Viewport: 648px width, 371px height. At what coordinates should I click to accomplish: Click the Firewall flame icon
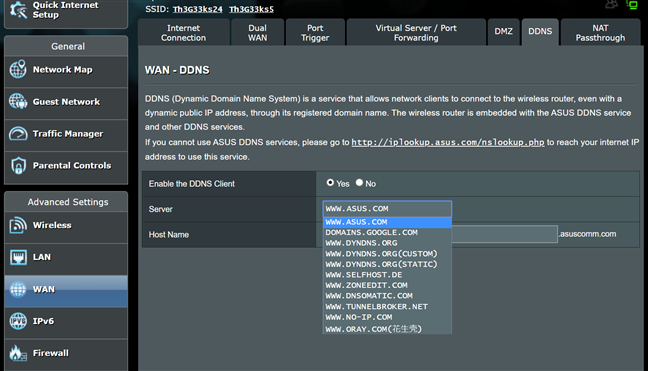pyautogui.click(x=18, y=353)
